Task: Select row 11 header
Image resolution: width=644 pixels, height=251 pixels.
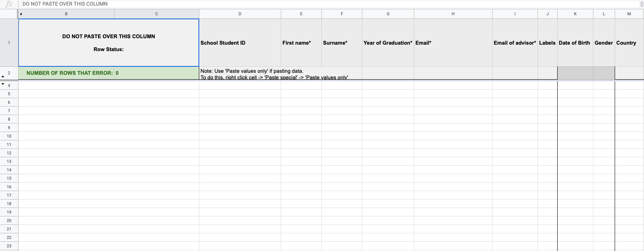Action: (9, 144)
